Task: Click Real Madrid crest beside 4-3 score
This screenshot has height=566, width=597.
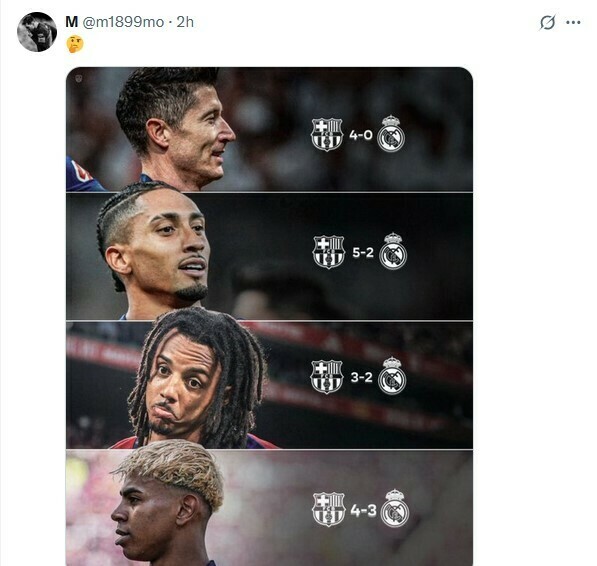Action: (395, 509)
